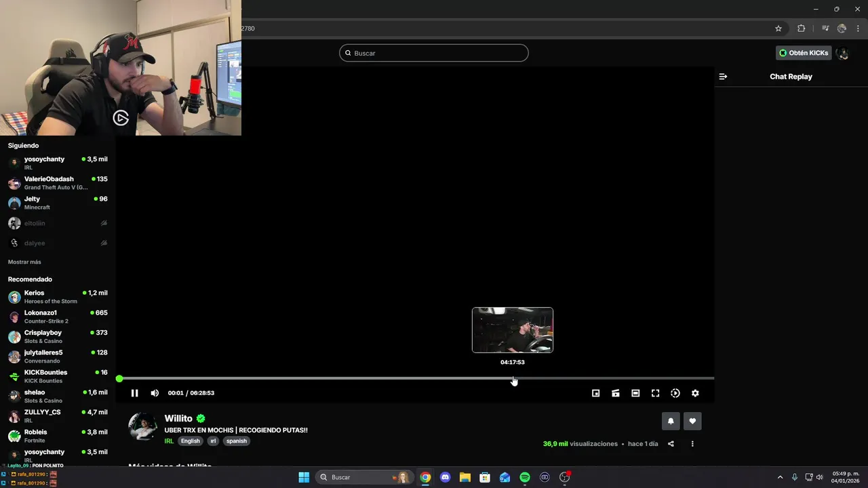Image resolution: width=868 pixels, height=488 pixels.
Task: Open Windows Start menu
Action: (x=304, y=477)
